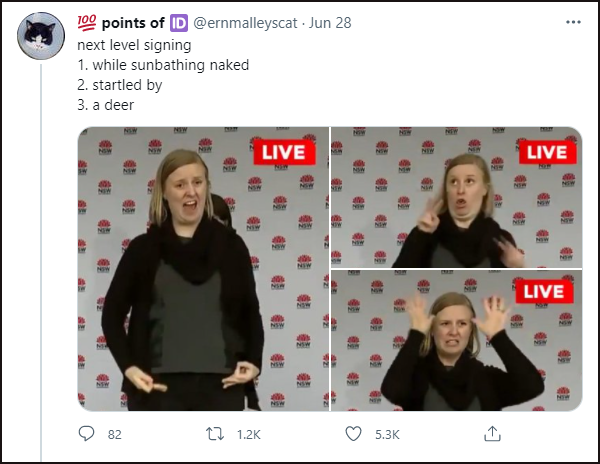Open the large left signing photo

click(x=203, y=268)
